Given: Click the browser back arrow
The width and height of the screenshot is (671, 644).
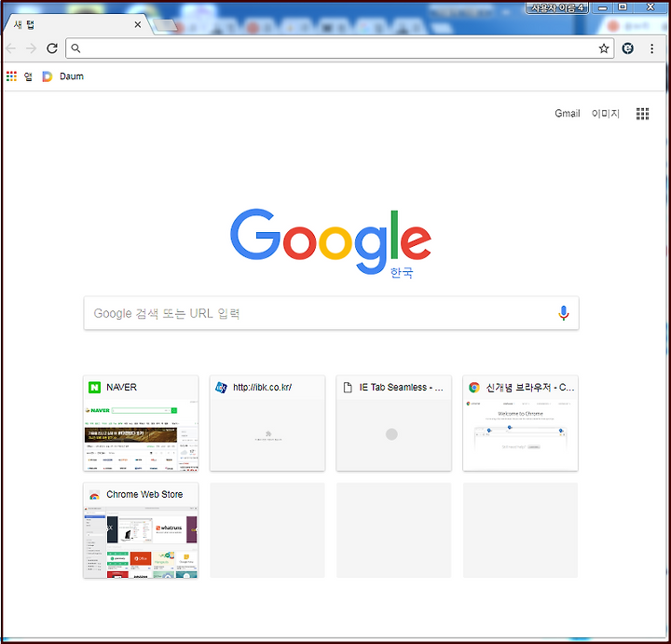Looking at the screenshot, I should point(11,48).
